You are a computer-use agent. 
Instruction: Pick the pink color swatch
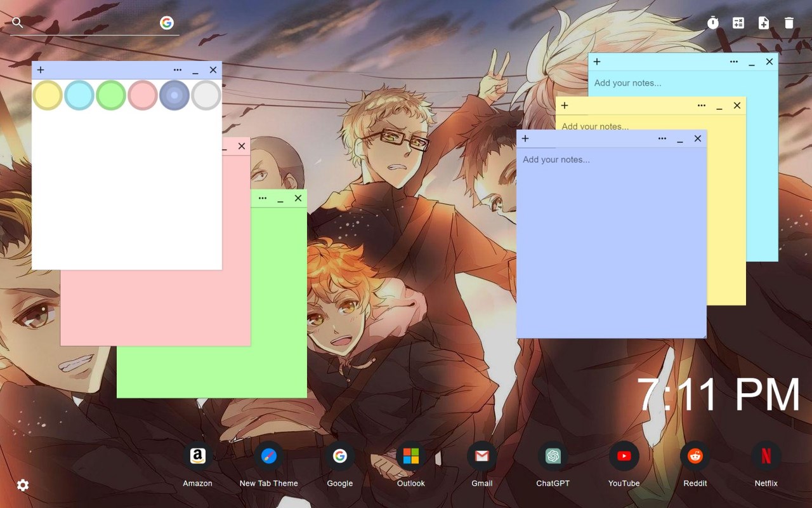tap(143, 95)
